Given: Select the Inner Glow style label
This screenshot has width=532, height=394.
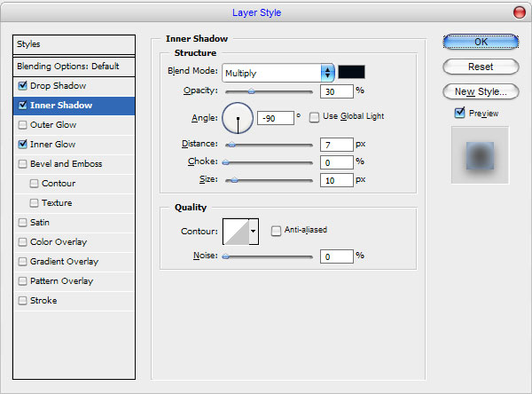Looking at the screenshot, I should coord(52,145).
